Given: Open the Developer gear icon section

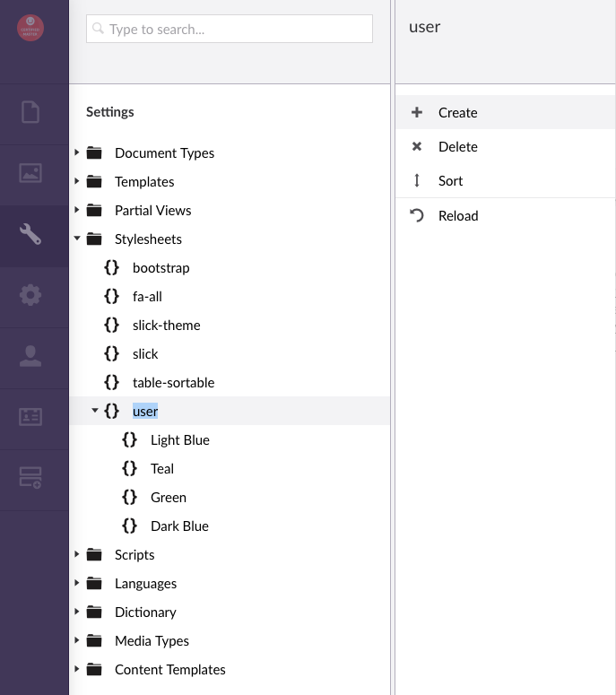Looking at the screenshot, I should [x=30, y=295].
